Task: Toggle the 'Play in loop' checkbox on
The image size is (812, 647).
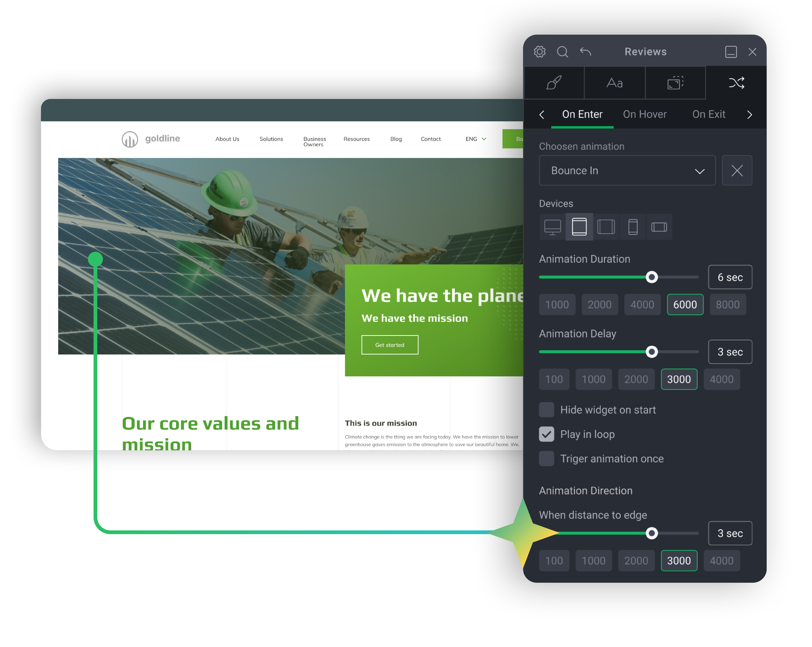Action: (x=547, y=434)
